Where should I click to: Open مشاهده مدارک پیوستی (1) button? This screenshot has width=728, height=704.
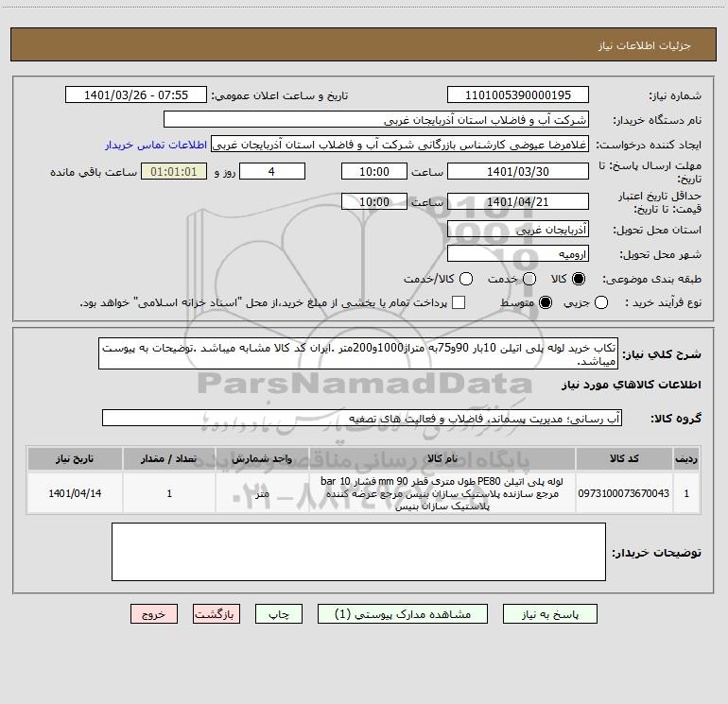[403, 614]
